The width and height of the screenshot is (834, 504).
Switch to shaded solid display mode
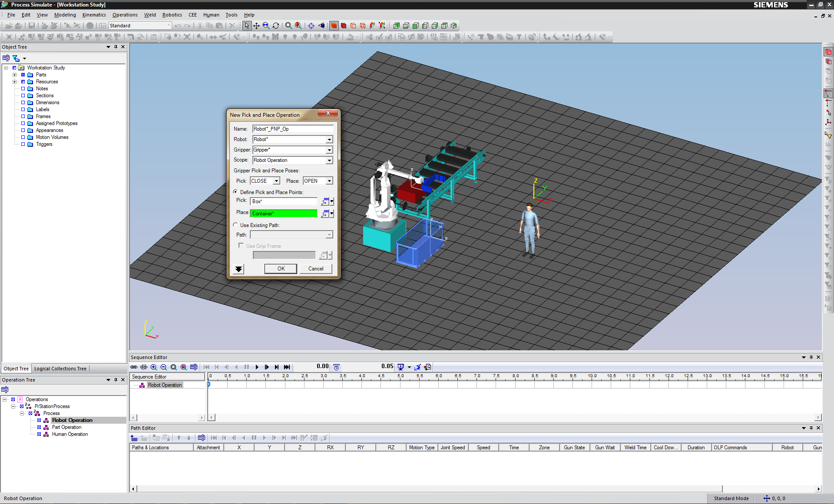(334, 26)
